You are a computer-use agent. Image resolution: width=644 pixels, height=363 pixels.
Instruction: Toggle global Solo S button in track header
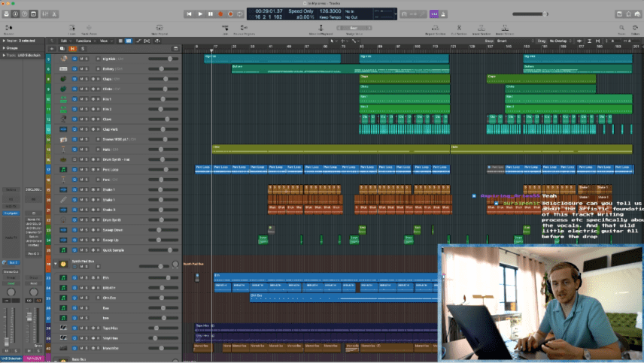pyautogui.click(x=83, y=49)
